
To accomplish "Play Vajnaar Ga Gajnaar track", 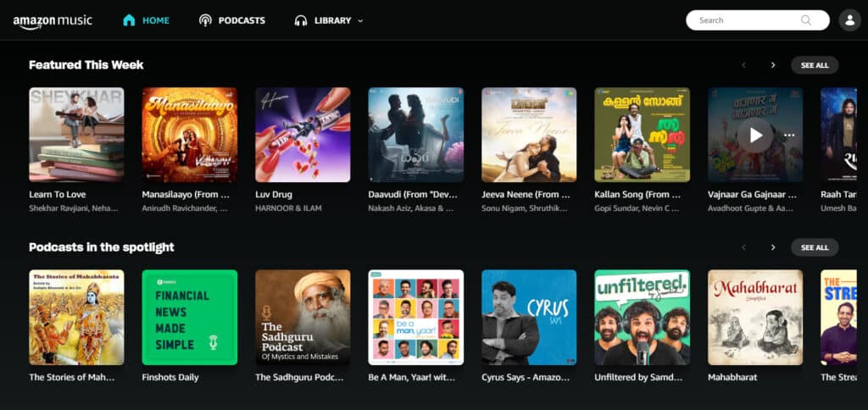I will 755,135.
